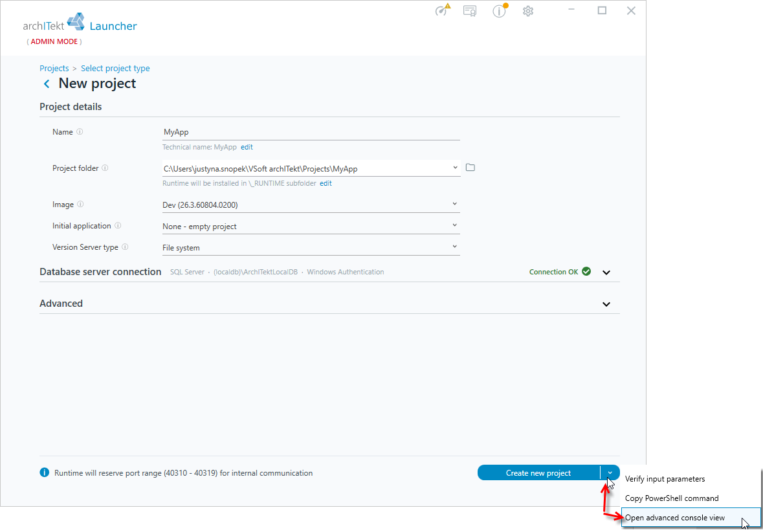The height and width of the screenshot is (532, 763).
Task: Open the Image version dropdown
Action: (311, 205)
